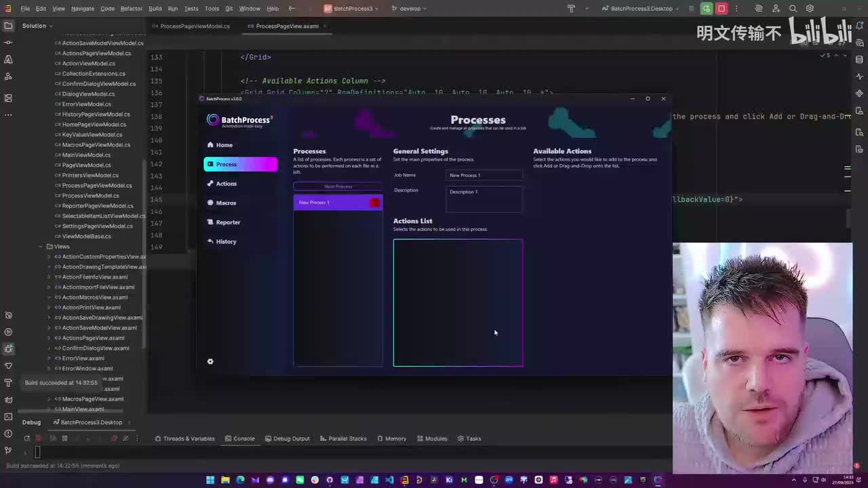868x488 pixels.
Task: Open the File menu
Action: (25, 9)
